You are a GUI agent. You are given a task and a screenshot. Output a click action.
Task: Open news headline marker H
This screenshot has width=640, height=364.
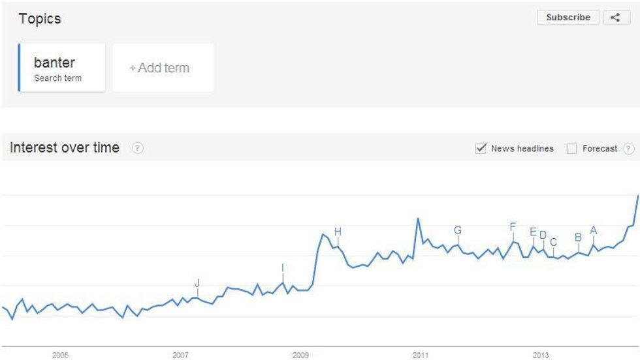[338, 232]
